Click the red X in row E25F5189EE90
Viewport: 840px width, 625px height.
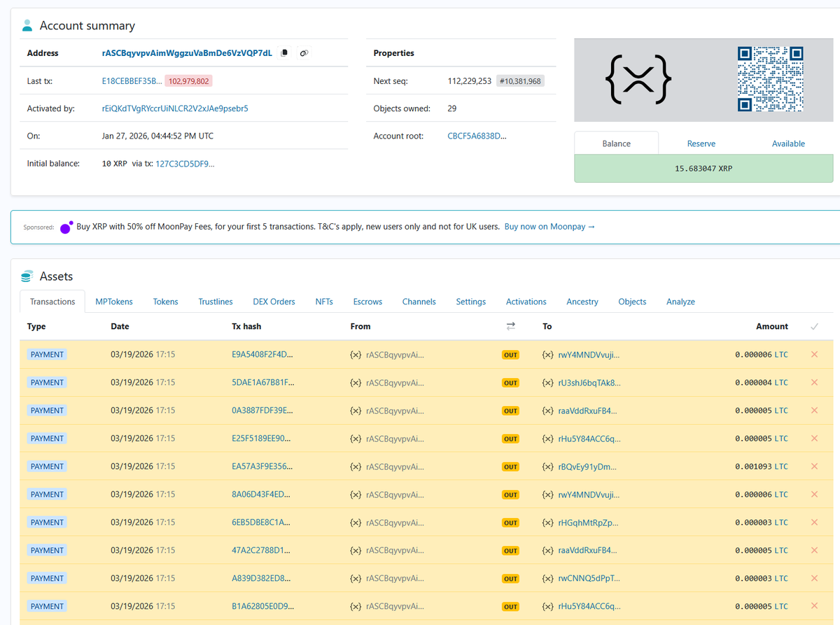(814, 439)
